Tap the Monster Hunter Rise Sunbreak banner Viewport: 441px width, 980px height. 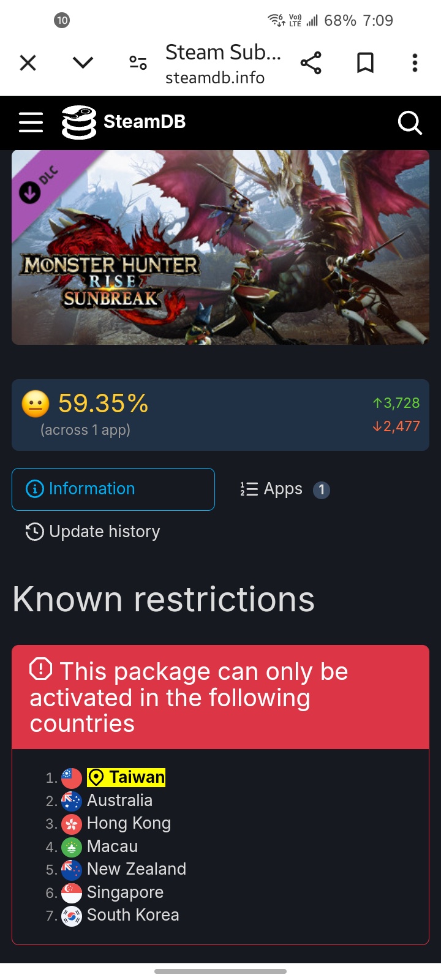pyautogui.click(x=221, y=247)
